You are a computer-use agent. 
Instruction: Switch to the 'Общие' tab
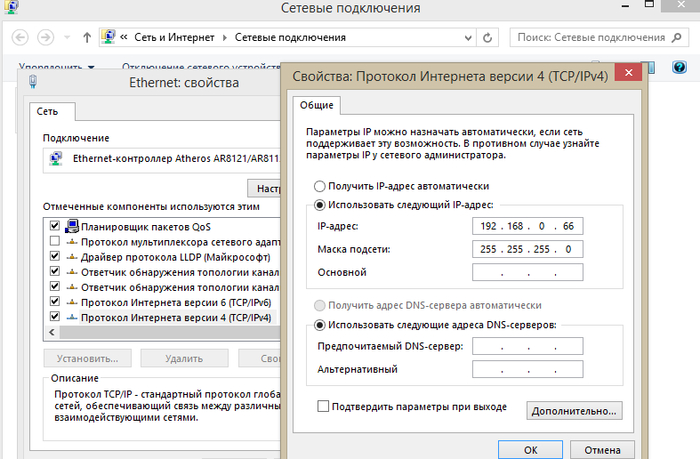click(317, 105)
